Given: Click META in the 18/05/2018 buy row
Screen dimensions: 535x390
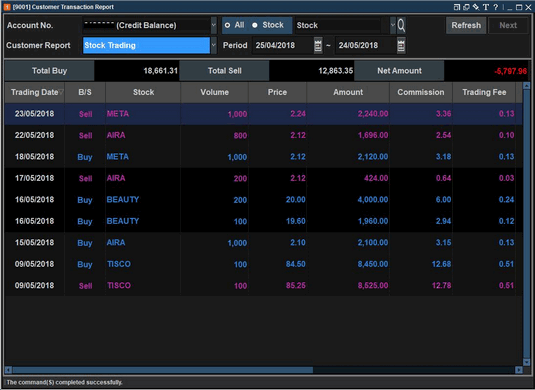Looking at the screenshot, I should (x=118, y=157).
